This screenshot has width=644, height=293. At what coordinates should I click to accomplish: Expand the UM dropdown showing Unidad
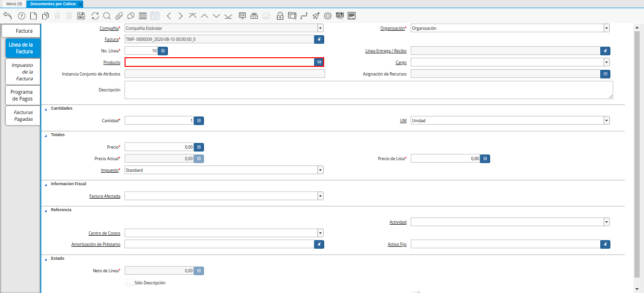pyautogui.click(x=606, y=121)
